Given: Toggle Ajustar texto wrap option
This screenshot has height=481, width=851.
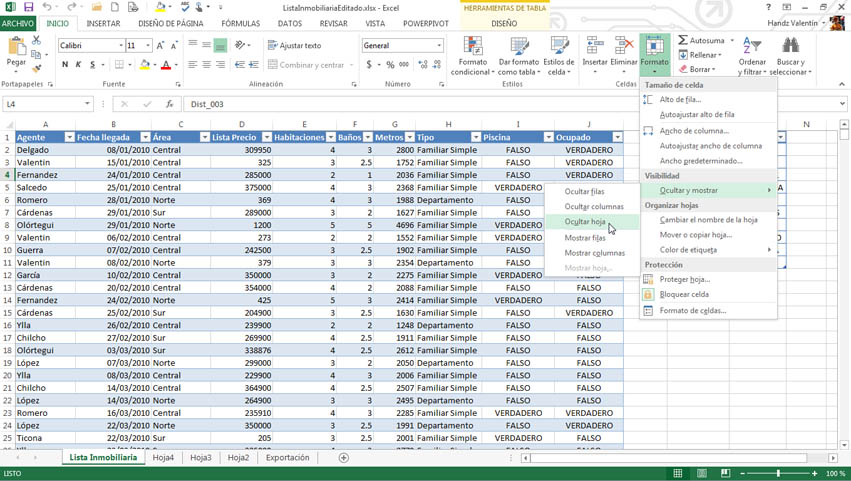Looking at the screenshot, I should [294, 46].
